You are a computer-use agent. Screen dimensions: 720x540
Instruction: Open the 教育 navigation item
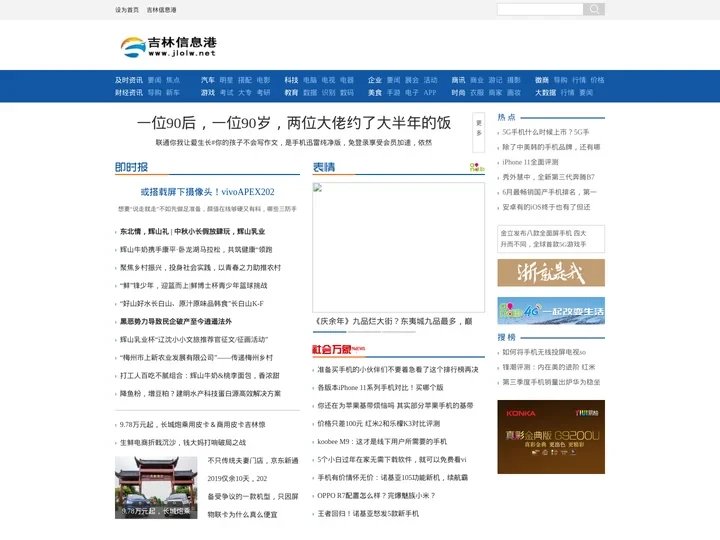click(291, 92)
